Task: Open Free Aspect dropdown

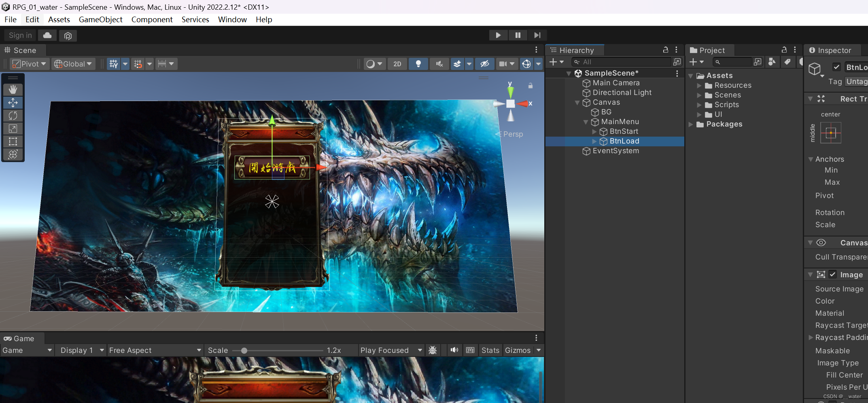Action: tap(155, 350)
